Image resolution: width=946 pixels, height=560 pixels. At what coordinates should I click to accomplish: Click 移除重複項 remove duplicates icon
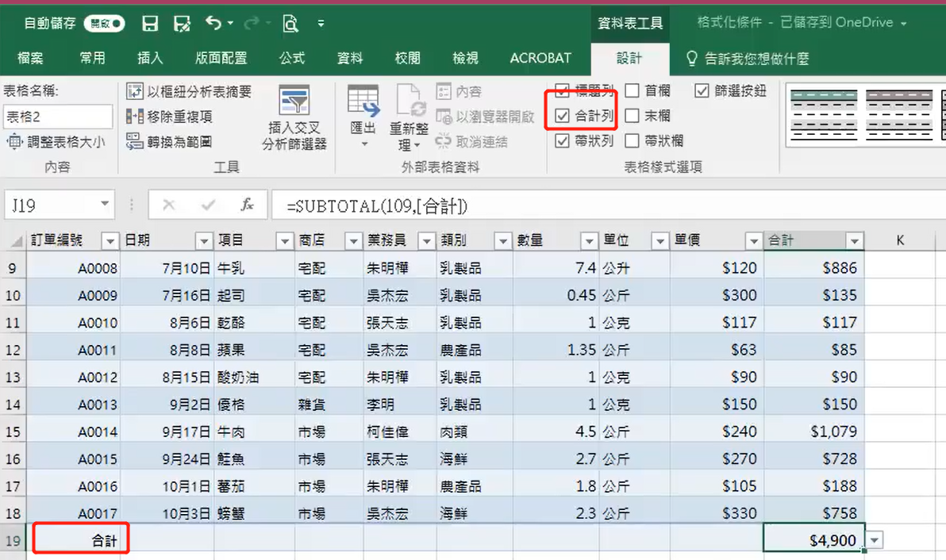[135, 117]
